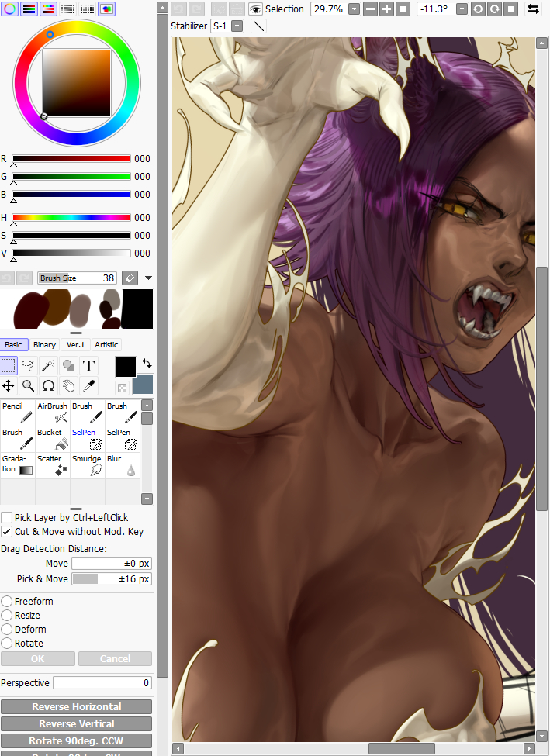
Task: Select the Text tool
Action: tap(88, 365)
